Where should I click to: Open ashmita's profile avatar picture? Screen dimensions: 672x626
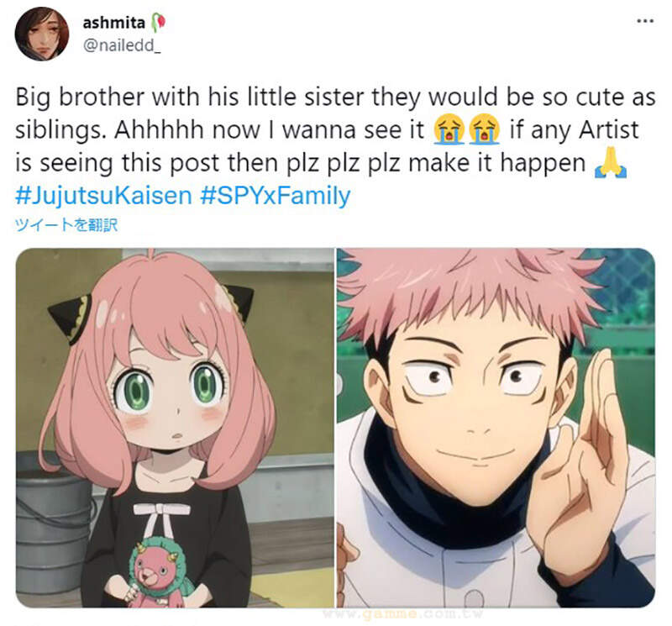pos(41,34)
